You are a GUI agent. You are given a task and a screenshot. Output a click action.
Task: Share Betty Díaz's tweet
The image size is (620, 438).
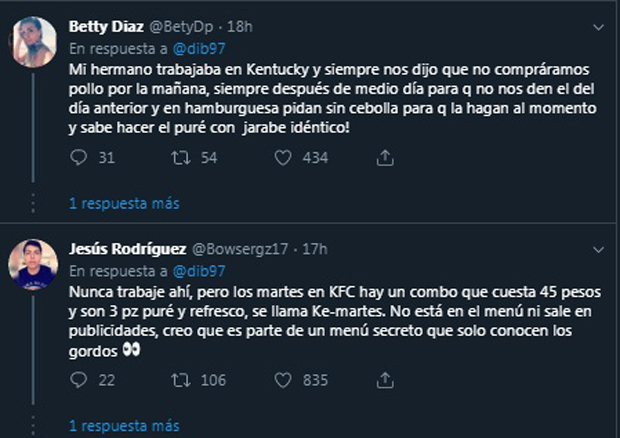[x=385, y=157]
